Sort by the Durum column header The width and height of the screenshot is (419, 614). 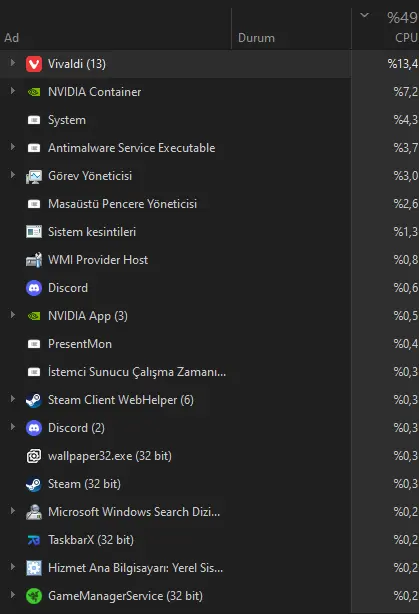pyautogui.click(x=256, y=38)
